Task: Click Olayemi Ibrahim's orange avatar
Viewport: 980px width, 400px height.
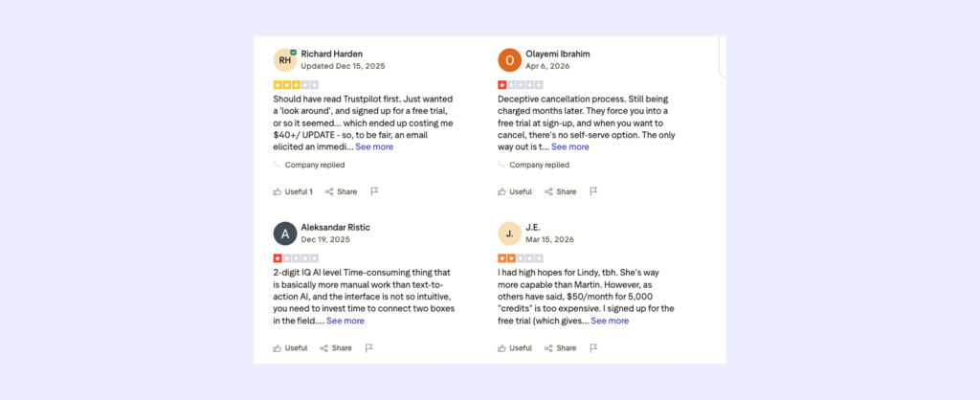Action: tap(509, 59)
